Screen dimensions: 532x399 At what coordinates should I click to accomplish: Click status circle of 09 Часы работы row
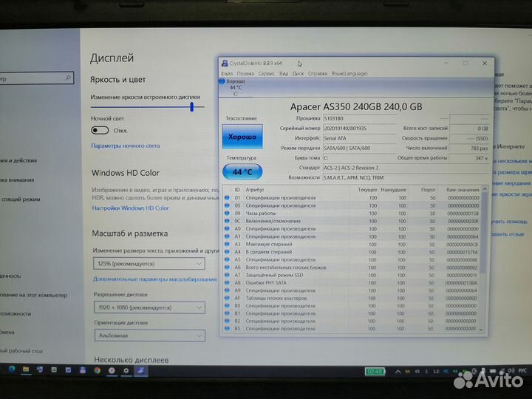click(227, 214)
